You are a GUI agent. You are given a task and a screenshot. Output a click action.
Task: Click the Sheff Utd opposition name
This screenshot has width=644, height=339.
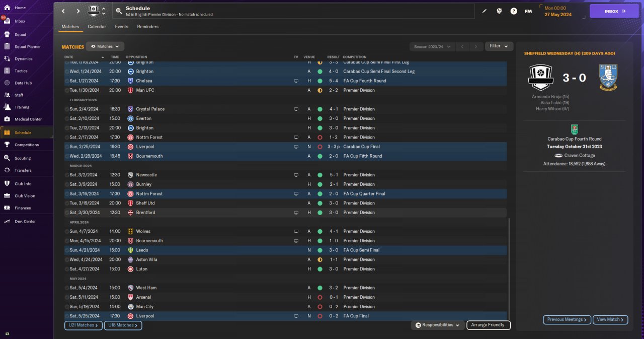tap(145, 203)
